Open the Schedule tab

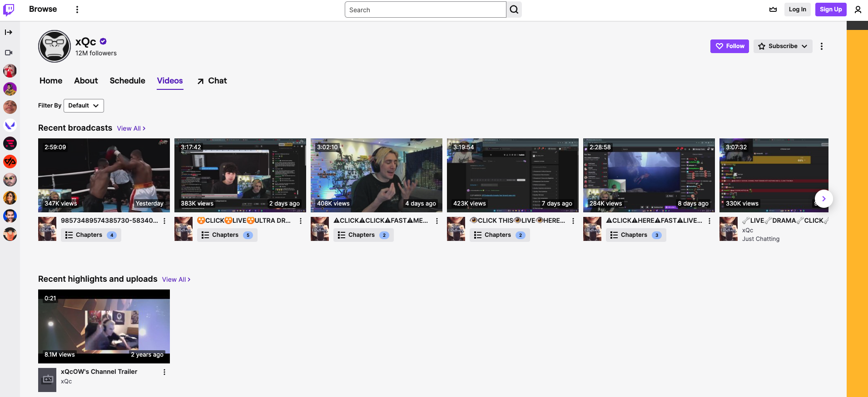pyautogui.click(x=127, y=81)
